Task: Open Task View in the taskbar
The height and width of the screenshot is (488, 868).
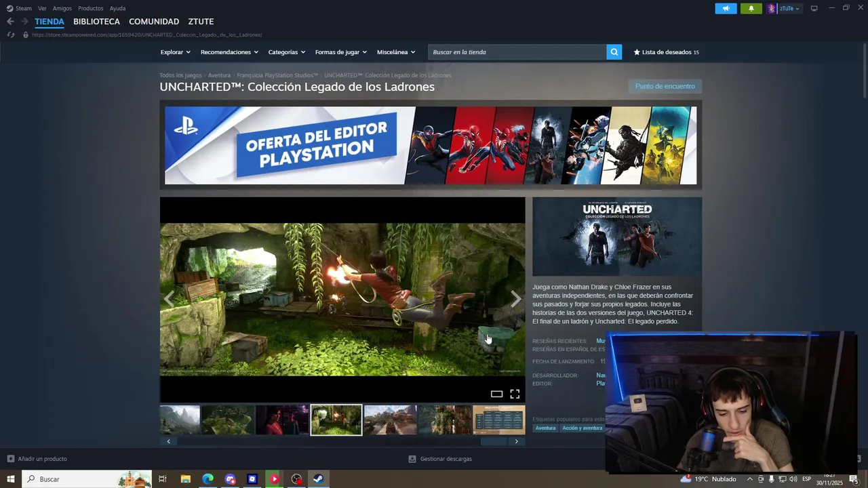Action: [x=163, y=479]
